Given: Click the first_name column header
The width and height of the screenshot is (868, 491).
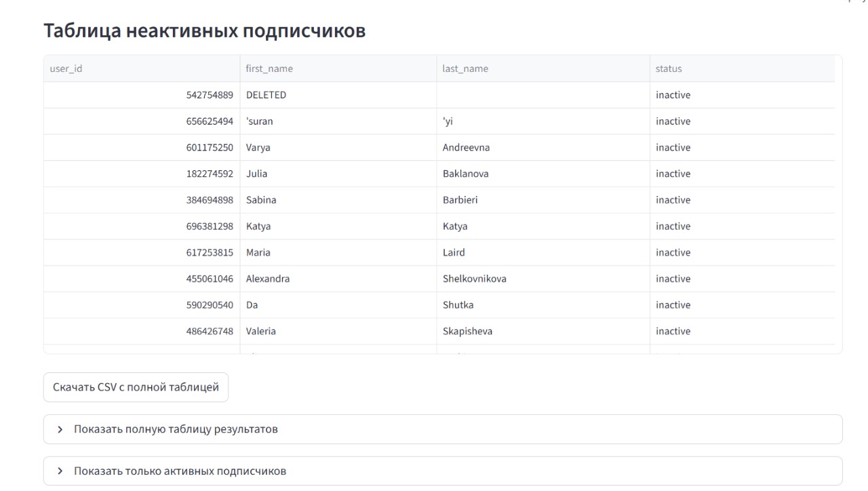Looking at the screenshot, I should click(x=338, y=68).
